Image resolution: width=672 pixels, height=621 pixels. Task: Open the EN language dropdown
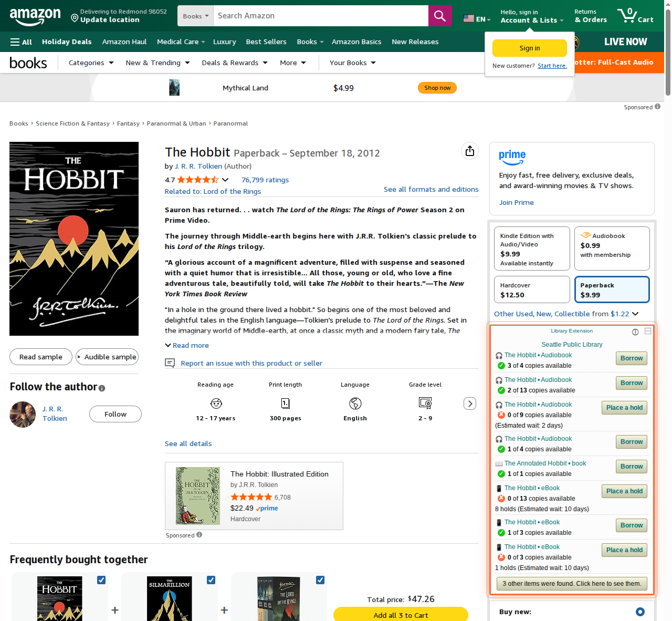point(477,18)
